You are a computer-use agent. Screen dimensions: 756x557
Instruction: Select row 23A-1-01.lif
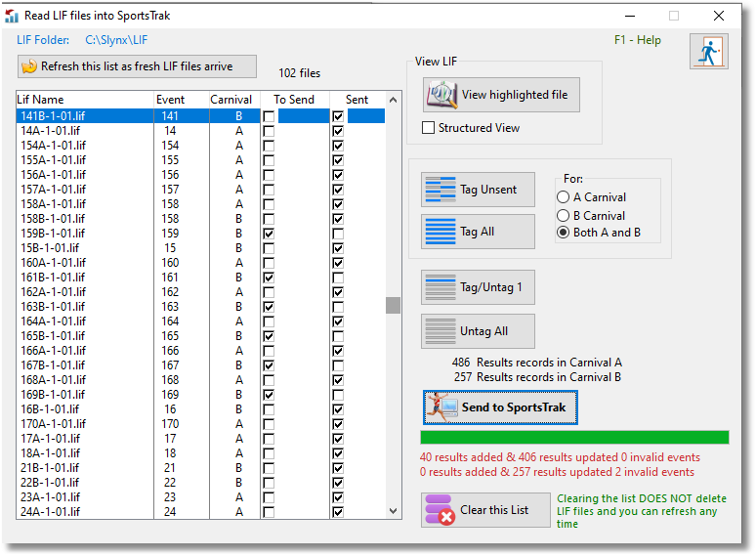pos(201,497)
